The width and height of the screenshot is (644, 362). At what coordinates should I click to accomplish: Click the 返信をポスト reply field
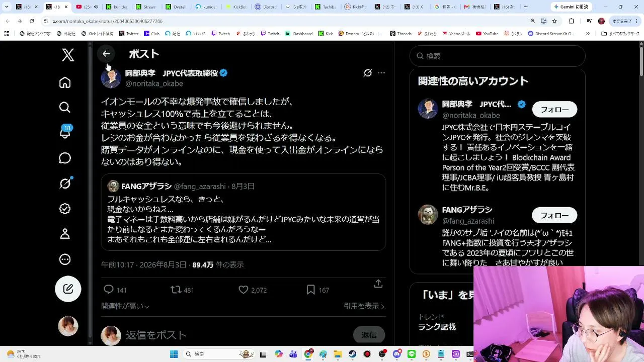236,335
